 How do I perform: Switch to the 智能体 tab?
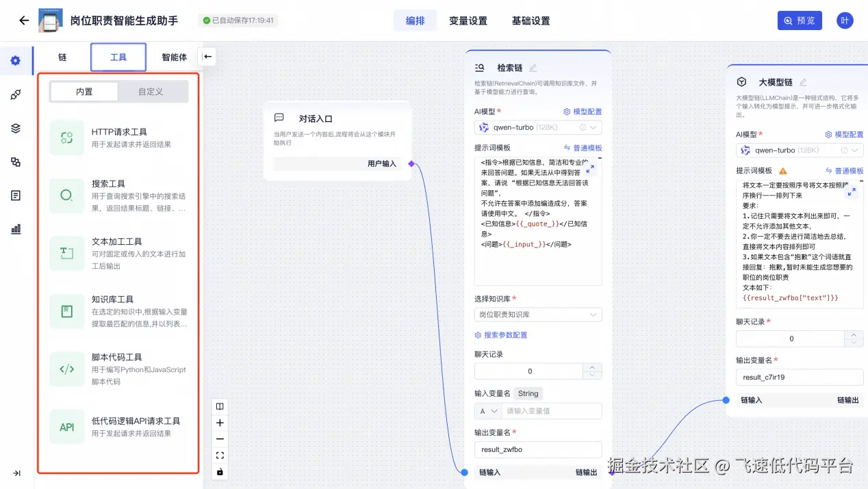[174, 57]
